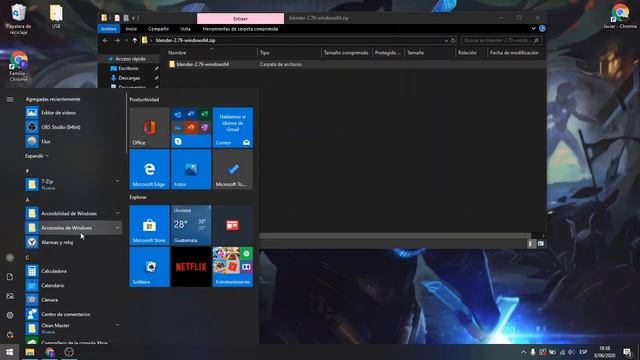This screenshot has height=360, width=640.
Task: Open the Solitaire tile
Action: tap(149, 267)
